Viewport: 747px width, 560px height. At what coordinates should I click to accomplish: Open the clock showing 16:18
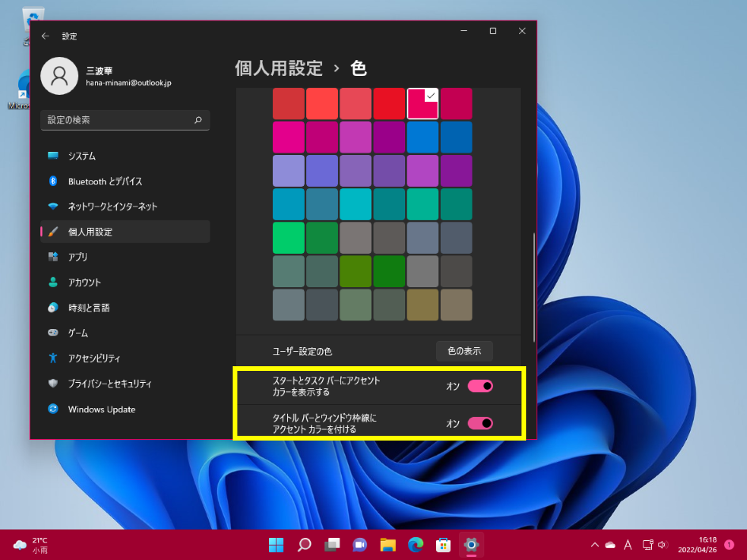coord(697,545)
